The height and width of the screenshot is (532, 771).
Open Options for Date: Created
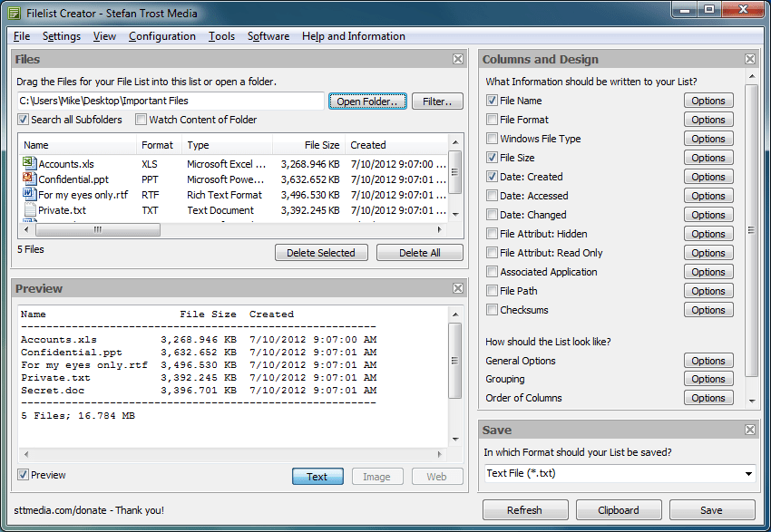click(x=708, y=177)
